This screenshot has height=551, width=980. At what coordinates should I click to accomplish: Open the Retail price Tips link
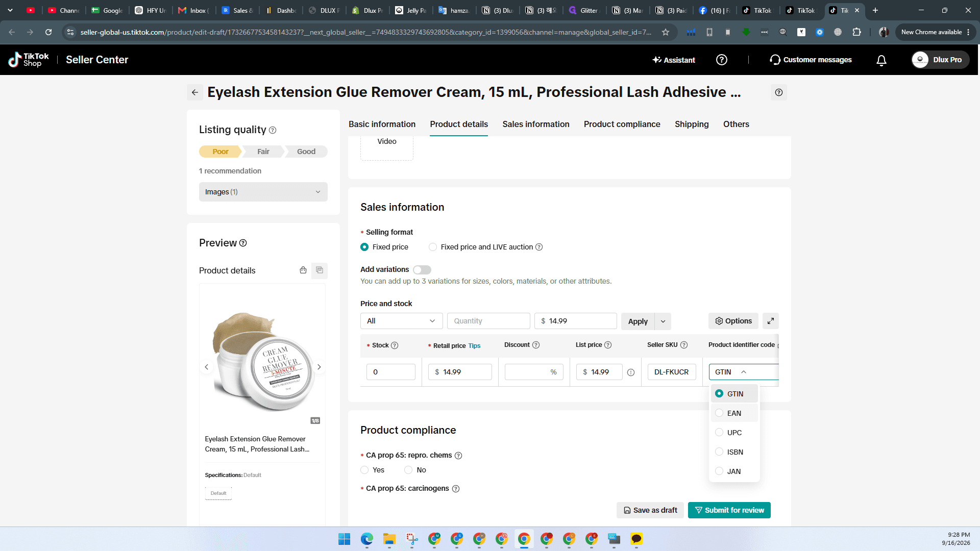pos(474,346)
